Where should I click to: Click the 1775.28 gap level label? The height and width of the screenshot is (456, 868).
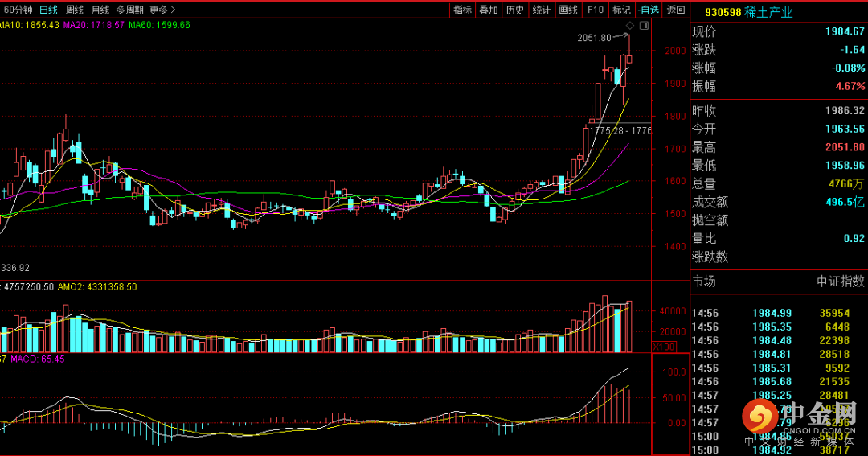pos(608,131)
